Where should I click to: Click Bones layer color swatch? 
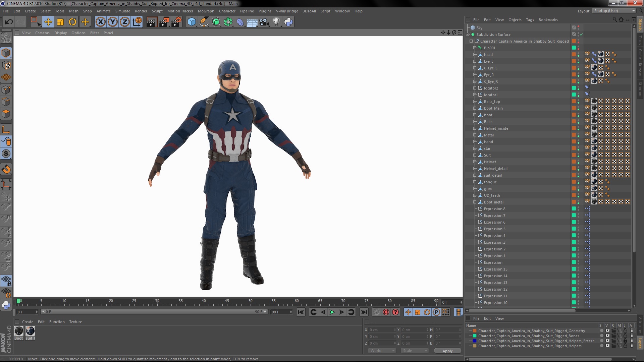[475, 336]
